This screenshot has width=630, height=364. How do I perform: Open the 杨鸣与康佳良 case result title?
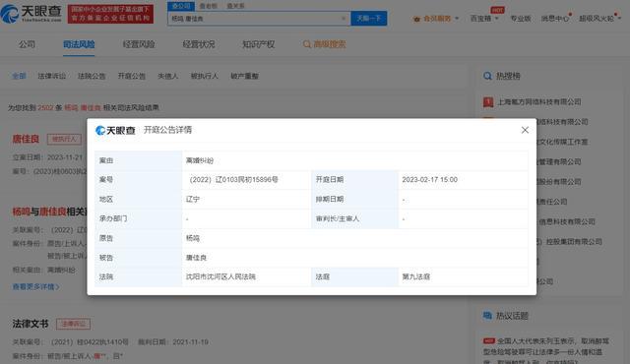tap(49, 212)
